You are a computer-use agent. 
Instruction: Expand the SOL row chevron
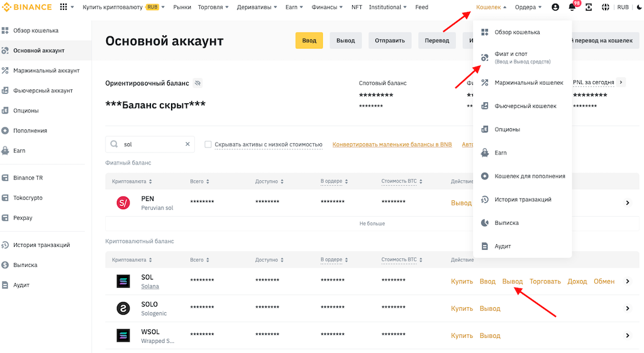(x=628, y=281)
